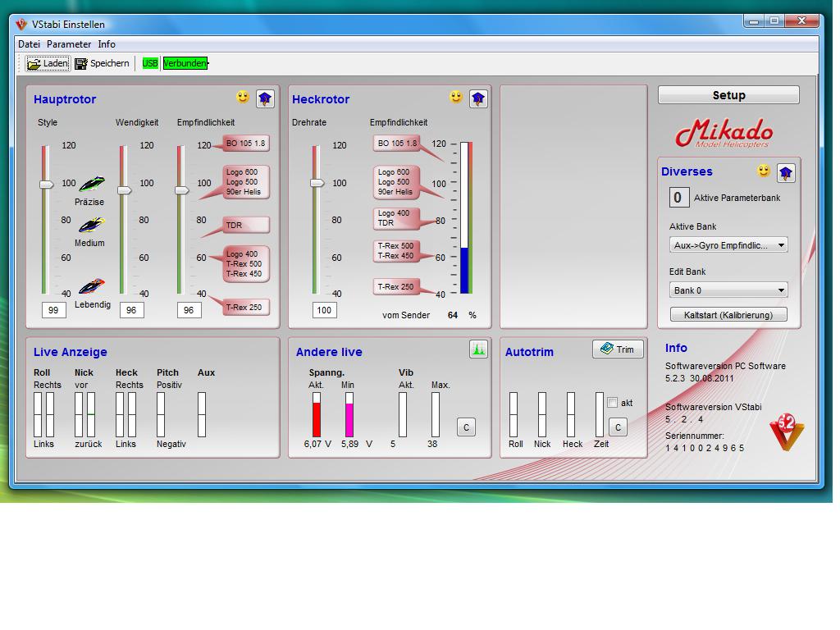Click the Laden folder icon in the toolbar
This screenshot has width=840, height=630.
[34, 64]
